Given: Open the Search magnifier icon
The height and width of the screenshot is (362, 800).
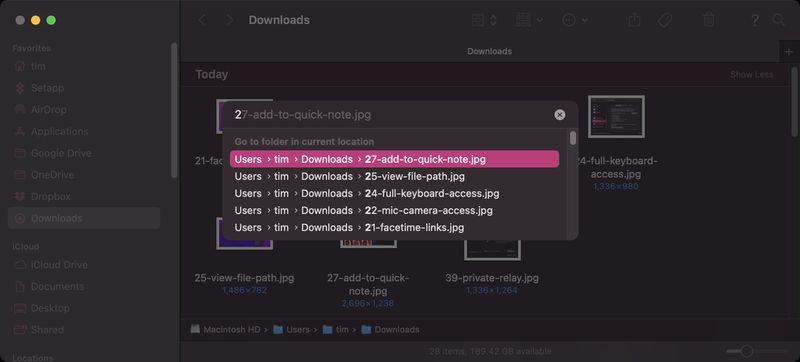Looking at the screenshot, I should click(779, 20).
